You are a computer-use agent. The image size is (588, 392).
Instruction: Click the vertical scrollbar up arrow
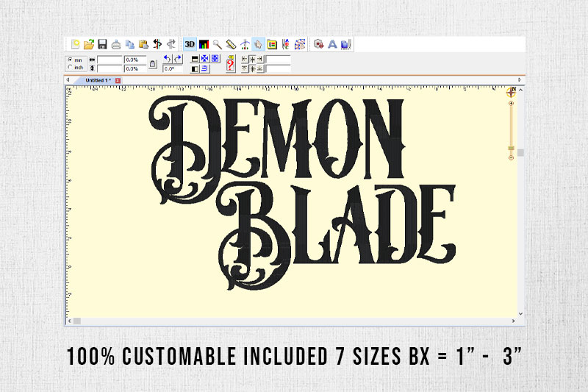click(x=520, y=90)
